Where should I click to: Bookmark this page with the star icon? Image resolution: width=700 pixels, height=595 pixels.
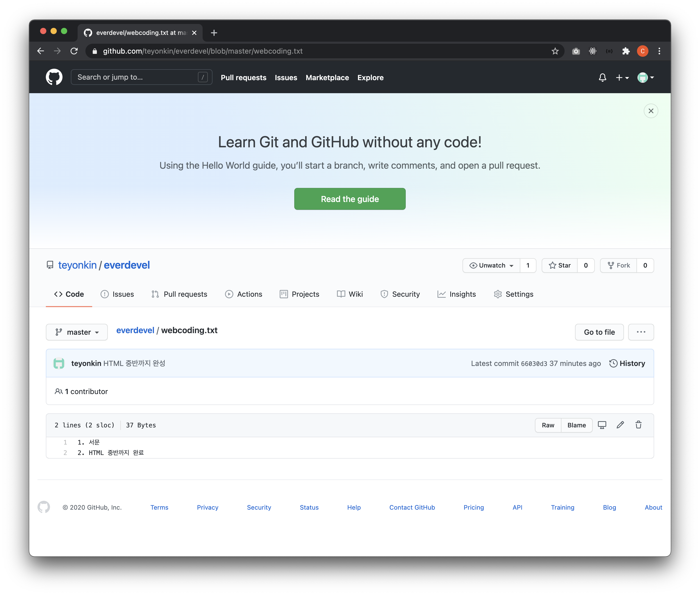[555, 51]
